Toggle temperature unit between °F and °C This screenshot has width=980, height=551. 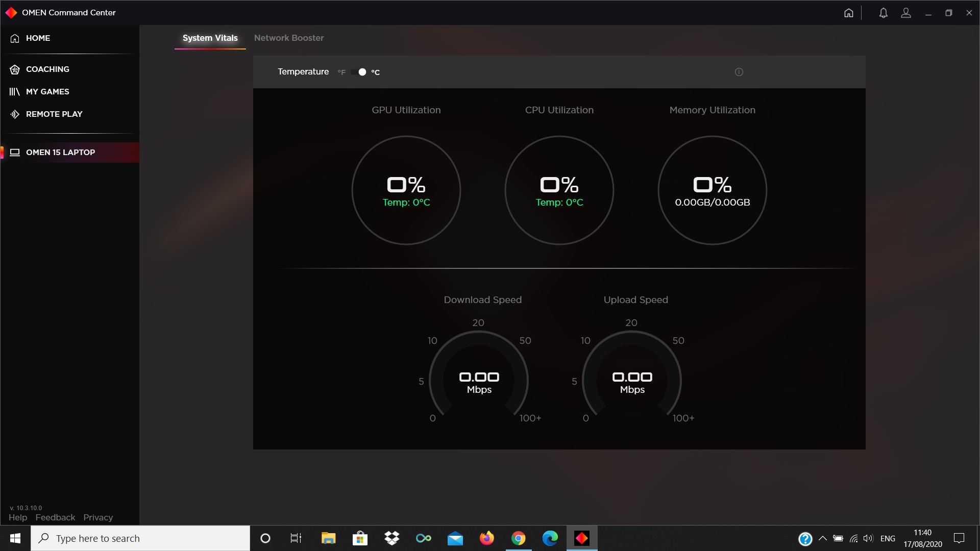pos(359,72)
